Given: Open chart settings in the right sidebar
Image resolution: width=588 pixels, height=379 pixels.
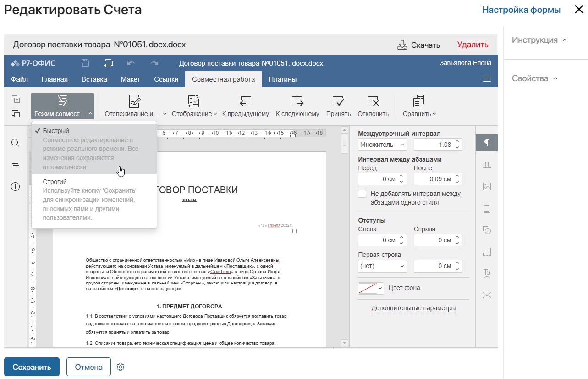Looking at the screenshot, I should click(x=487, y=251).
